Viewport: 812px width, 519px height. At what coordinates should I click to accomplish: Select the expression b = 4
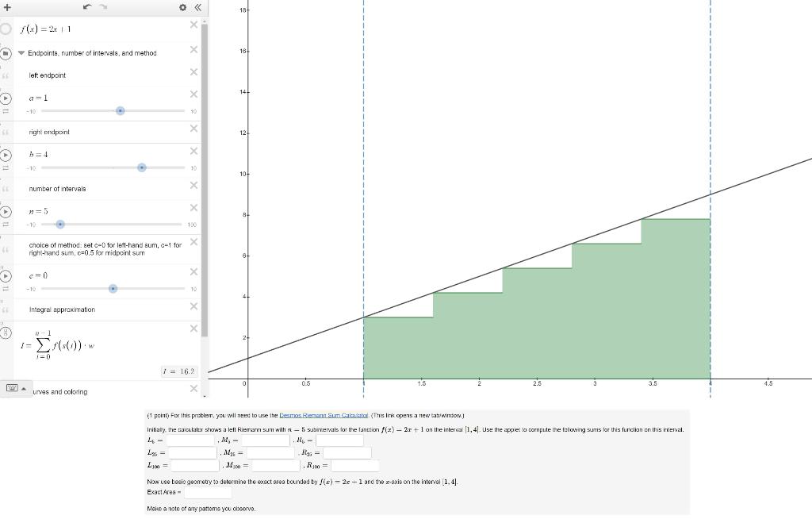tap(38, 154)
